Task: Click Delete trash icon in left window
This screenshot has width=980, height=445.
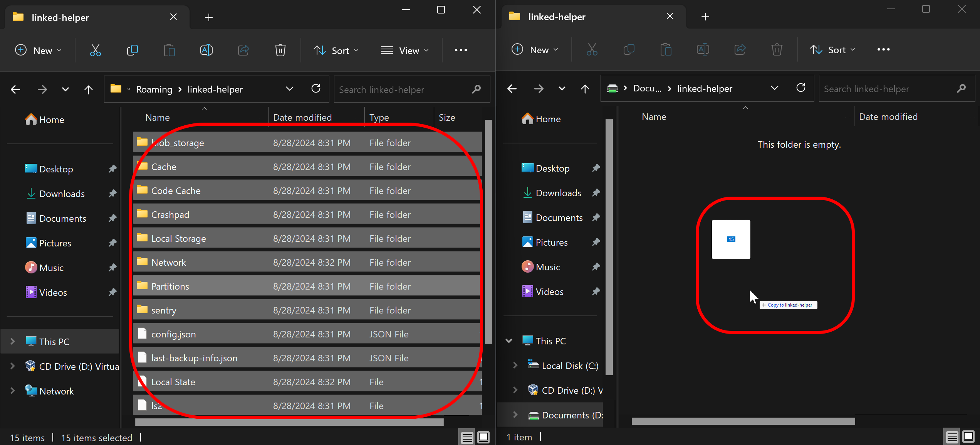Action: pyautogui.click(x=280, y=50)
